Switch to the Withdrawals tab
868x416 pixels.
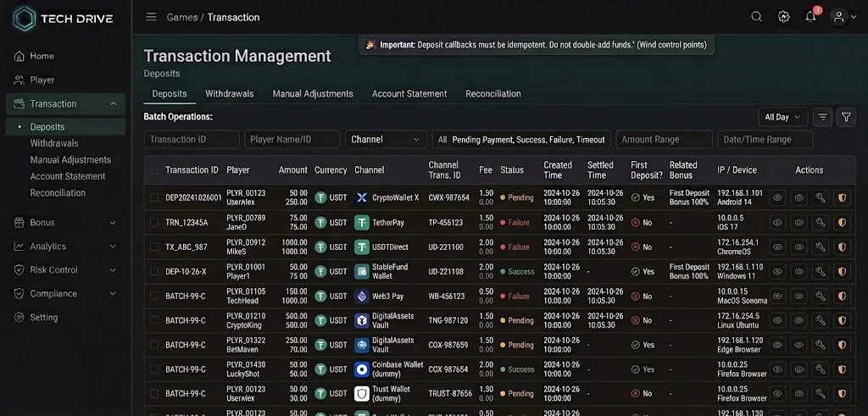(229, 93)
